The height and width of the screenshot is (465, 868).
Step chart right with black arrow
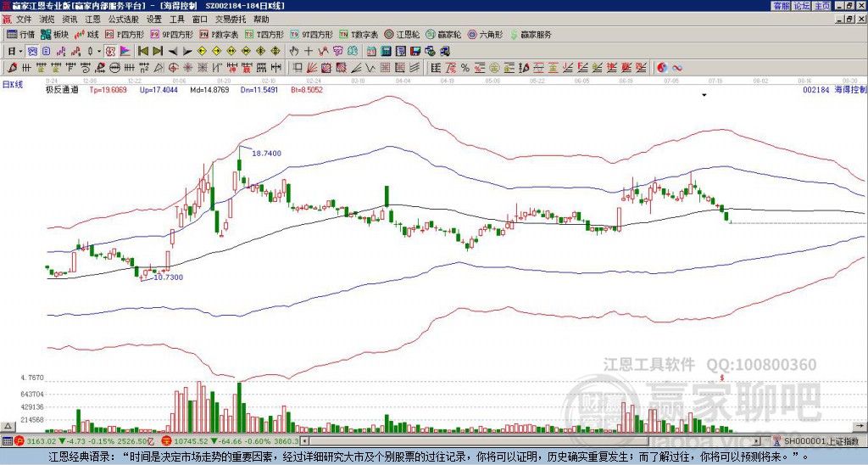[x=187, y=52]
